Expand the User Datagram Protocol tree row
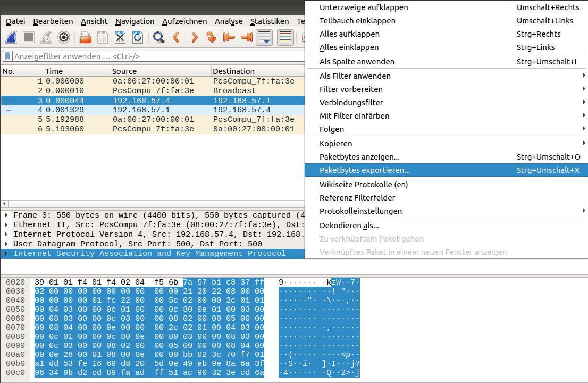The image size is (588, 383). pos(6,244)
